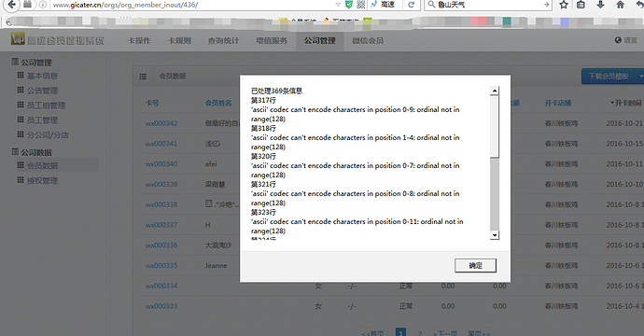The height and width of the screenshot is (336, 644).
Task: Click the QR code icon in address bar
Action: click(x=360, y=5)
